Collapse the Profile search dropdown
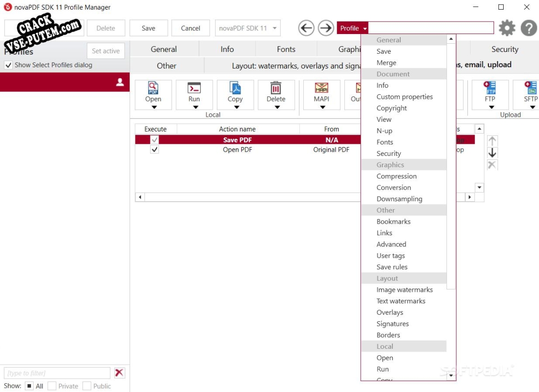 pos(352,28)
